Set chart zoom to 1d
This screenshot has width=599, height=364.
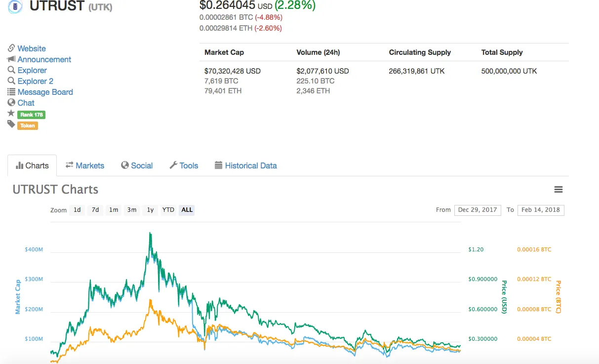coord(77,210)
